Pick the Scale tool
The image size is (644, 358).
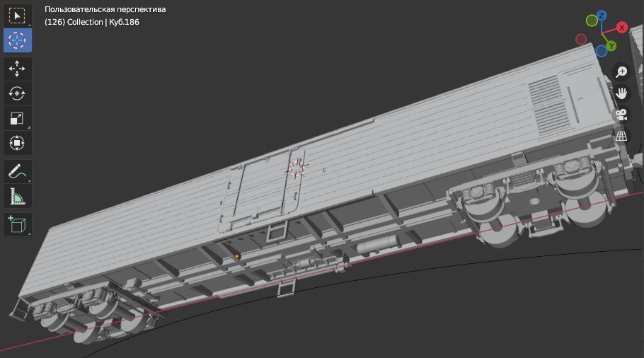[17, 118]
